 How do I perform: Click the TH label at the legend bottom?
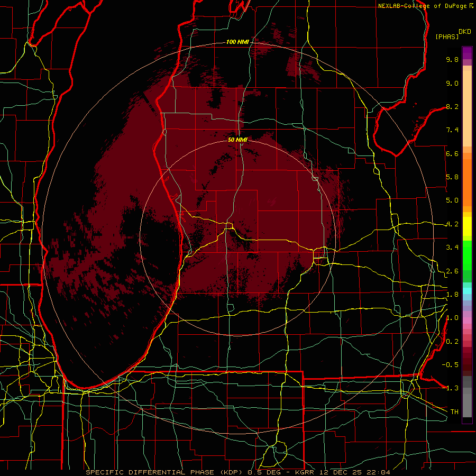[454, 411]
